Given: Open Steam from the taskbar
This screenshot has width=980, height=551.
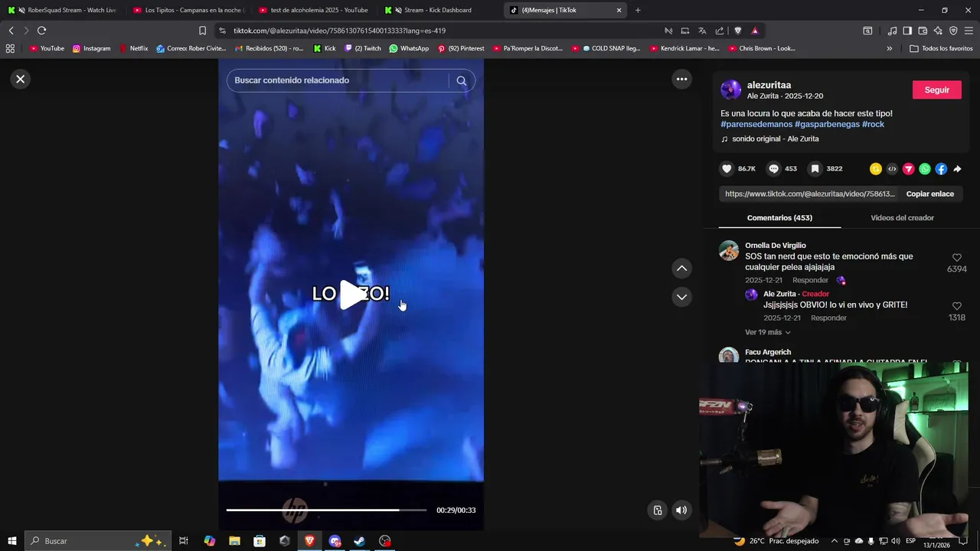Looking at the screenshot, I should point(359,541).
